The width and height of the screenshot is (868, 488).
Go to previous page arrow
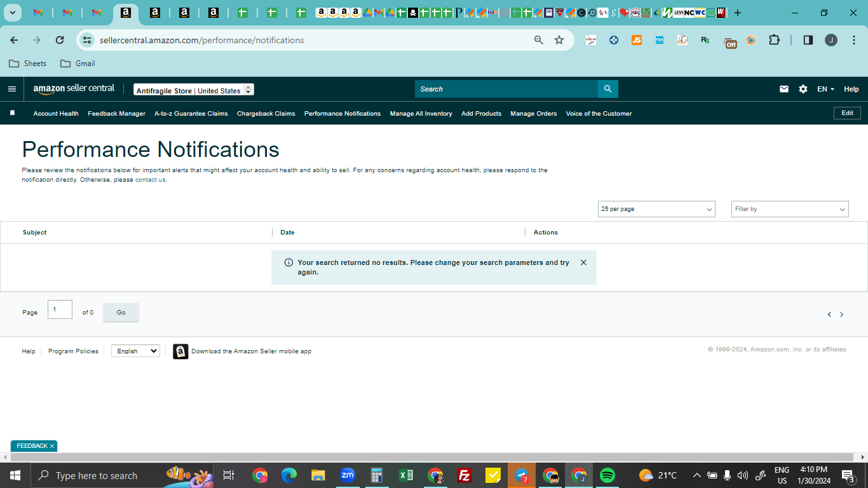point(829,315)
